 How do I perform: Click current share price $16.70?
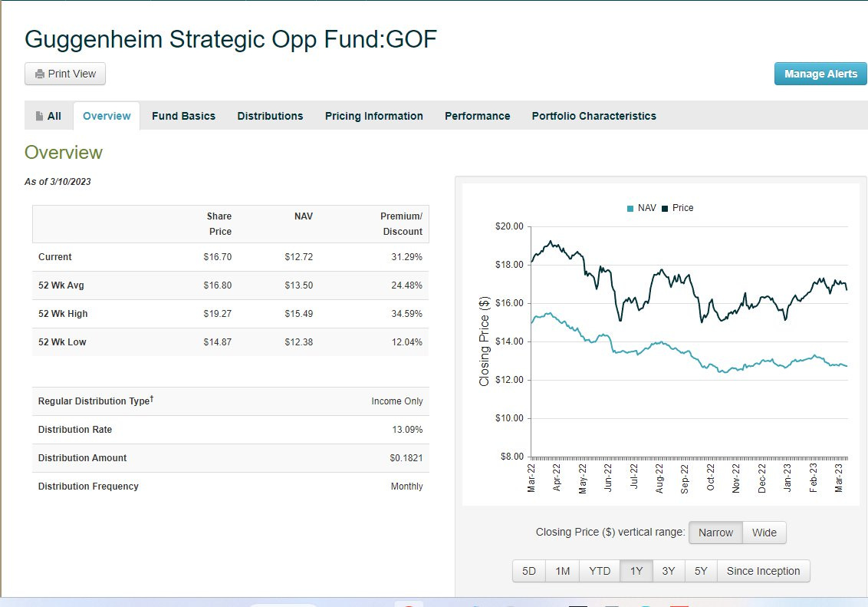[x=218, y=257]
